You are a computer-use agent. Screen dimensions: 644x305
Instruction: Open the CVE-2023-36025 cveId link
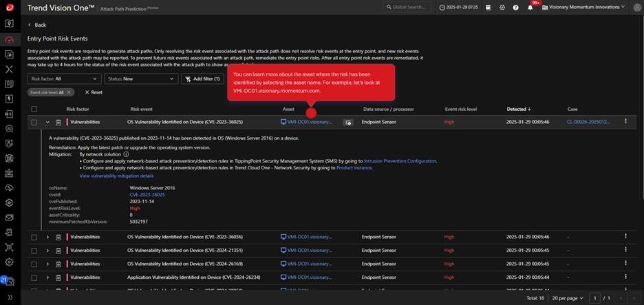pos(147,194)
